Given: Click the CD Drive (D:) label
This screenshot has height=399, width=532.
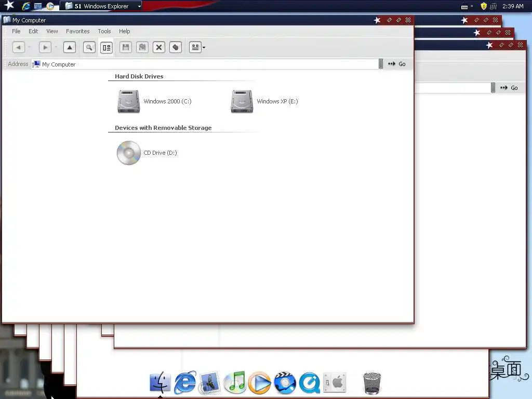Looking at the screenshot, I should click(160, 153).
